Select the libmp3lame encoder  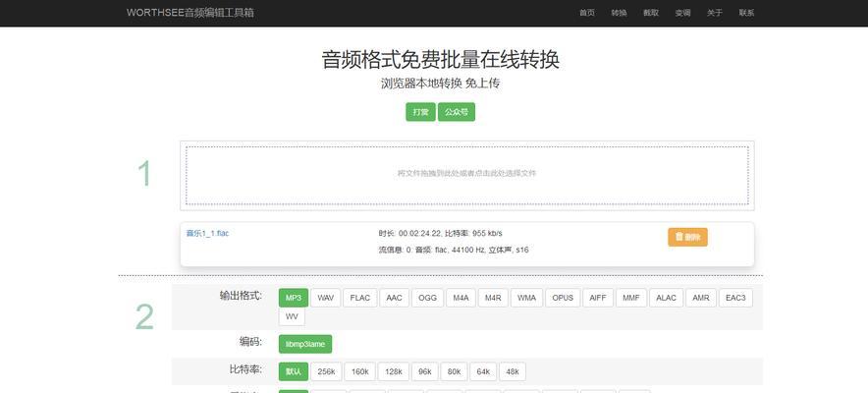click(305, 344)
